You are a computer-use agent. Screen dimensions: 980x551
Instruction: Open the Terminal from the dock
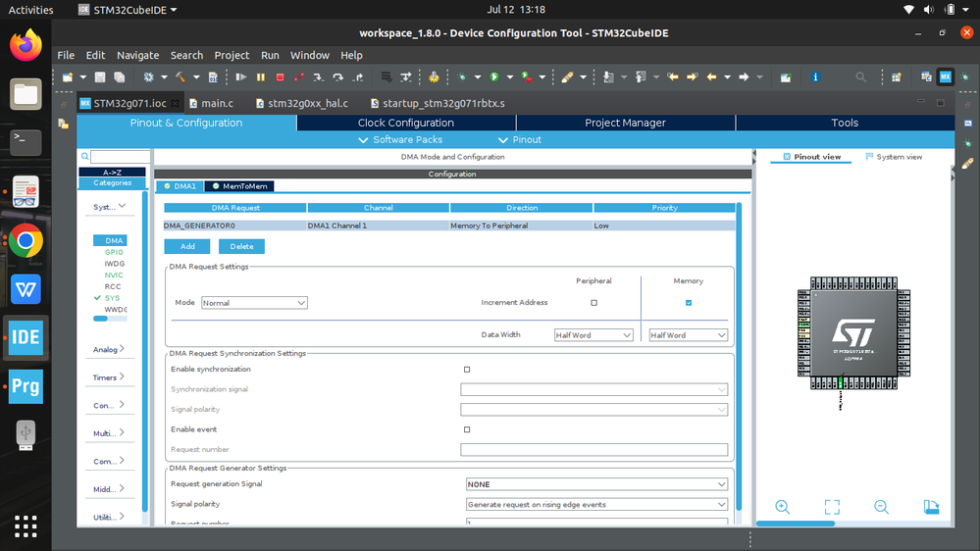pos(26,142)
